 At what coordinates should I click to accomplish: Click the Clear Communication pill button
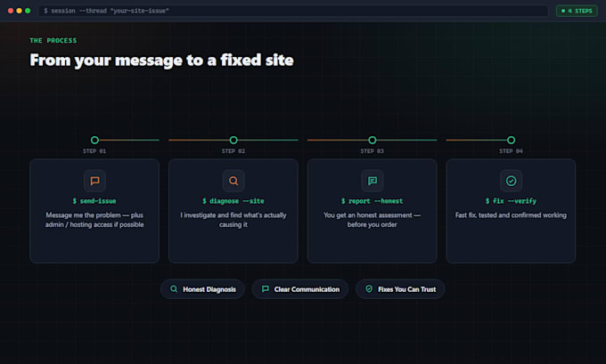300,289
